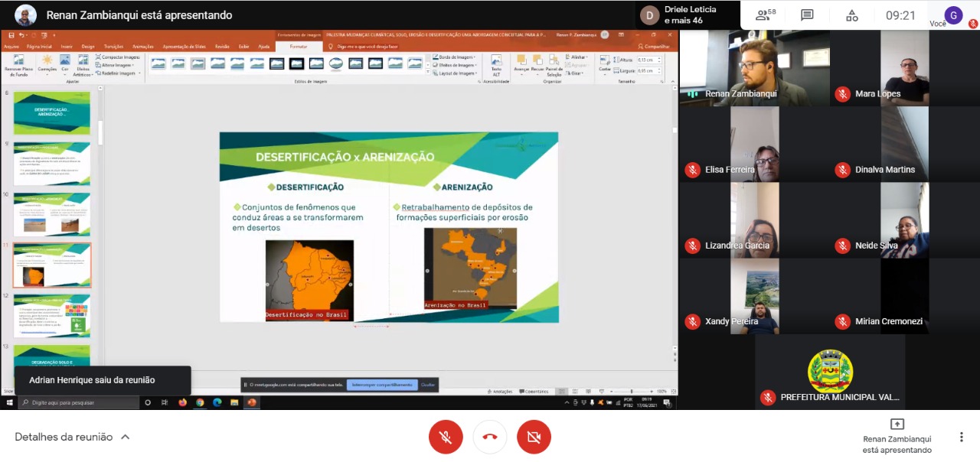The image size is (980, 462).
Task: Click the red leave call button
Action: pyautogui.click(x=490, y=438)
